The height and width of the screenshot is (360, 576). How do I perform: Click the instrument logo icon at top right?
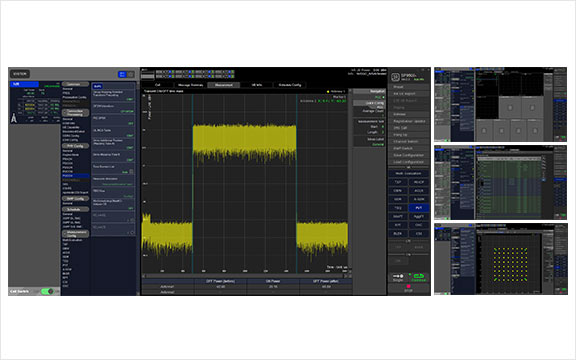pos(395,77)
